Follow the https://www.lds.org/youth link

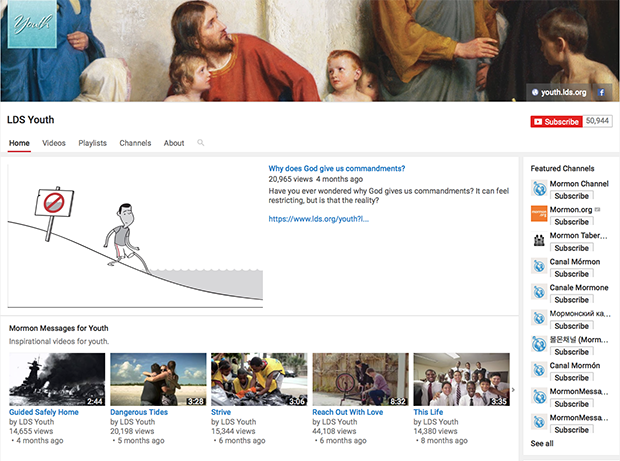319,219
